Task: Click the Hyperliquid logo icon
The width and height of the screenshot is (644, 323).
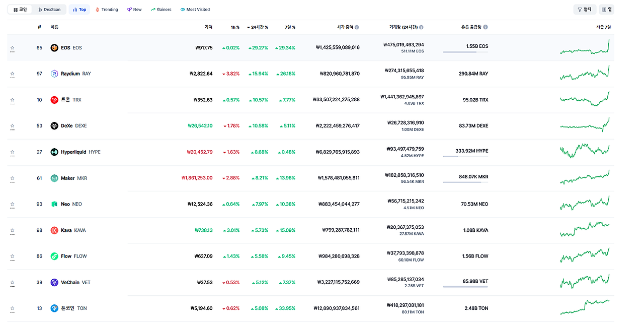Action: coord(54,152)
